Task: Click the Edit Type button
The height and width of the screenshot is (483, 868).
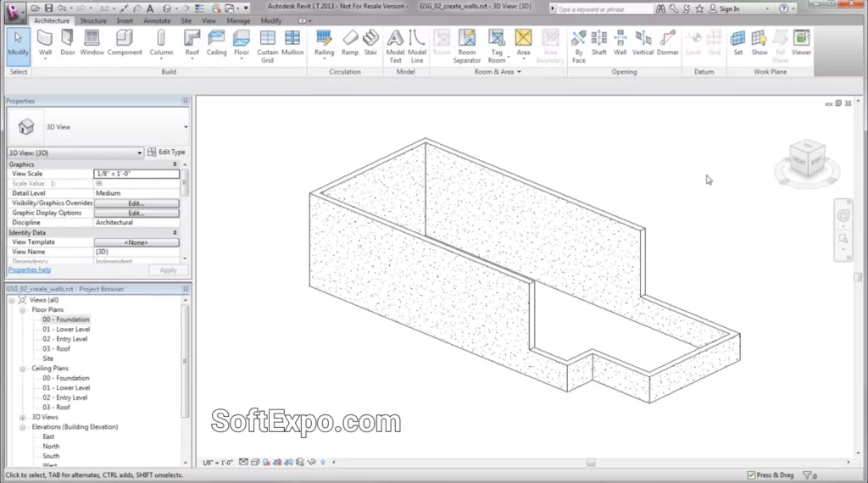Action: click(x=167, y=153)
